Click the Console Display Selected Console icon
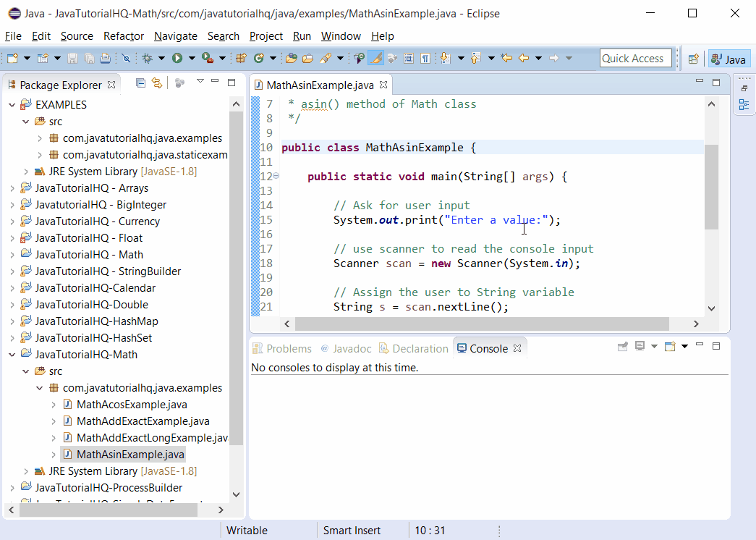 [x=640, y=346]
